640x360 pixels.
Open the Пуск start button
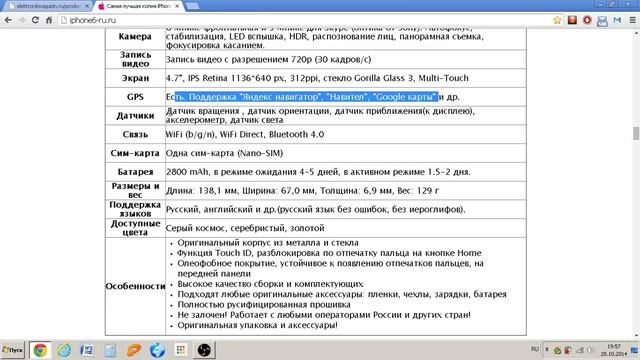(x=13, y=350)
